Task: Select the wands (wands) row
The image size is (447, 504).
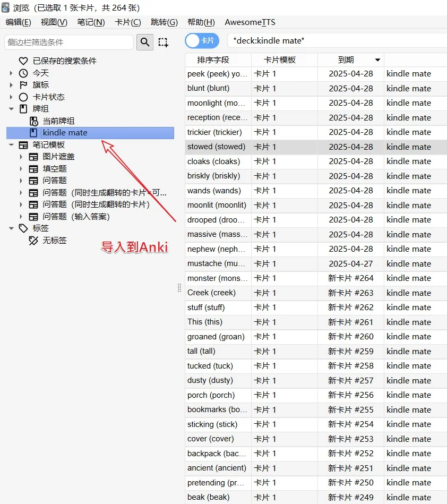Action: pyautogui.click(x=316, y=191)
